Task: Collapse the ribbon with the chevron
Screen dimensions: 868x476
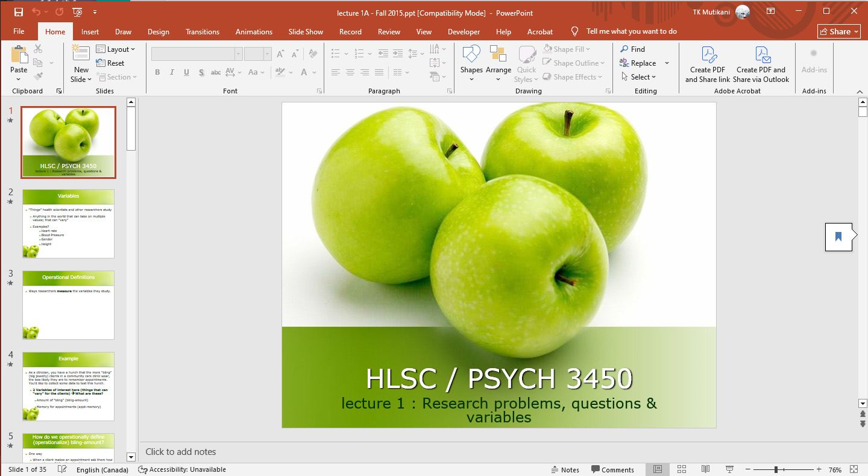Action: coord(860,92)
